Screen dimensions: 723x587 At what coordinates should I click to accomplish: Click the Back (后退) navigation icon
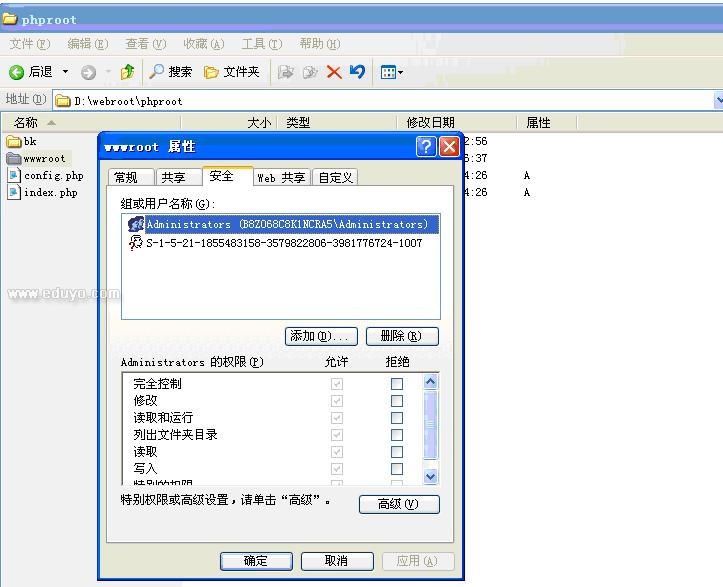coord(17,72)
